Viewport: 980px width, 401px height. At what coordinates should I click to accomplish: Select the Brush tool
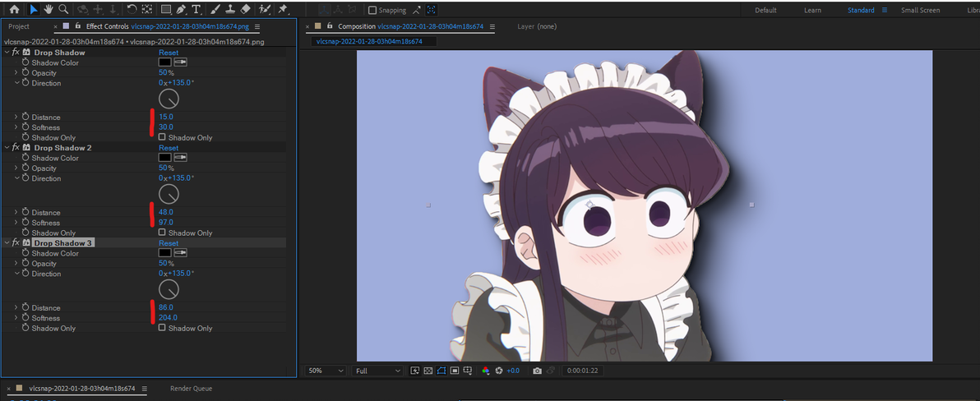click(215, 9)
